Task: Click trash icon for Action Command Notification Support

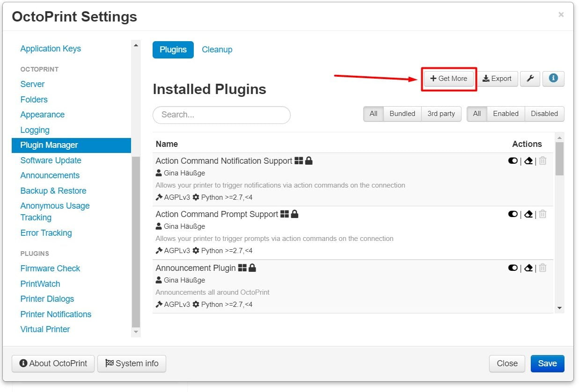Action: (542, 161)
